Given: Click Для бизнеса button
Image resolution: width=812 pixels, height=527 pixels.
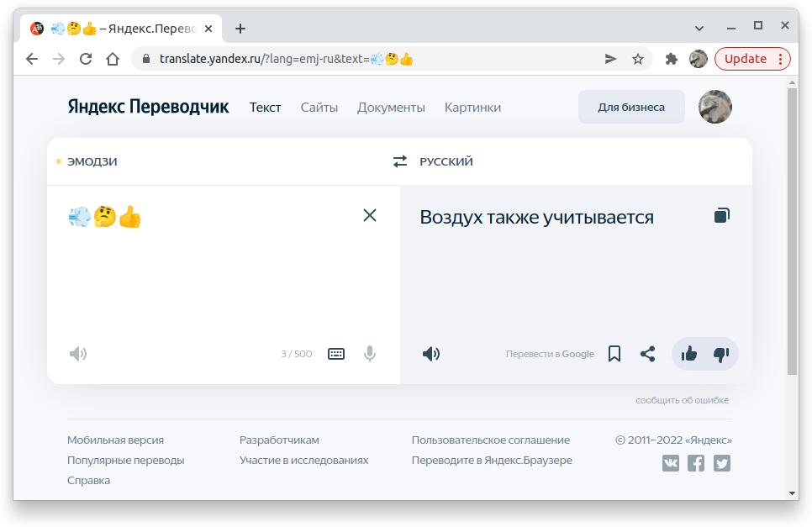Looking at the screenshot, I should [x=631, y=107].
